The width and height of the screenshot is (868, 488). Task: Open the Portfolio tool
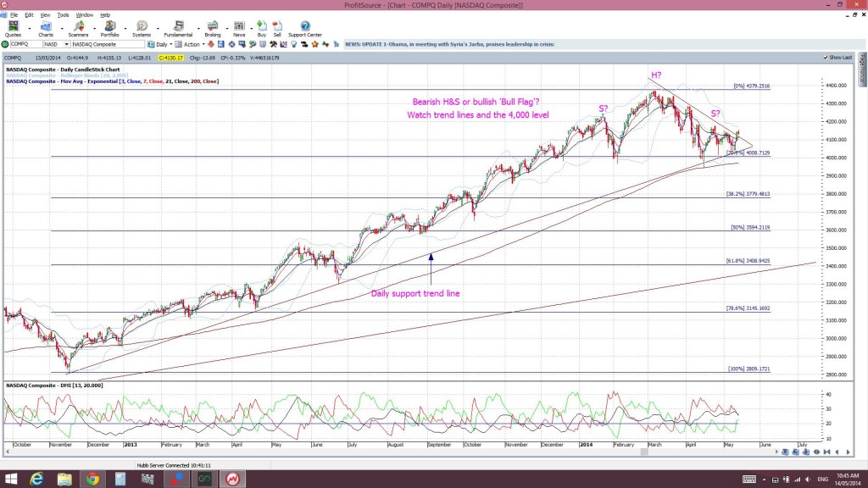tap(109, 29)
